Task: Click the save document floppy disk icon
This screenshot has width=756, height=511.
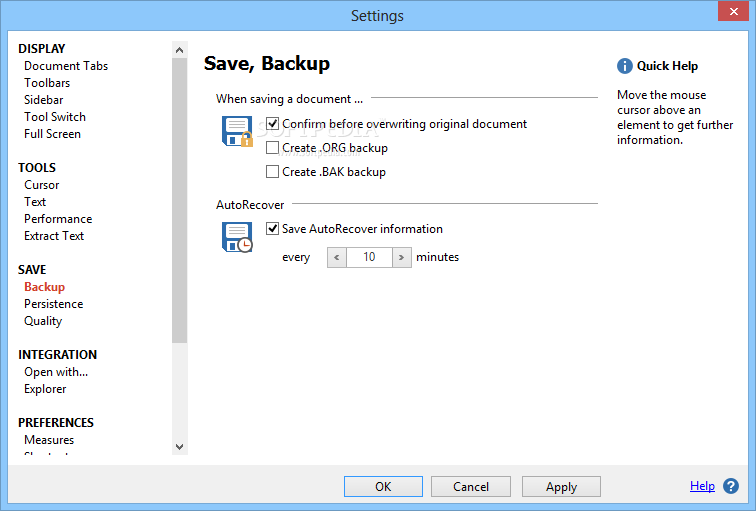Action: [x=237, y=132]
